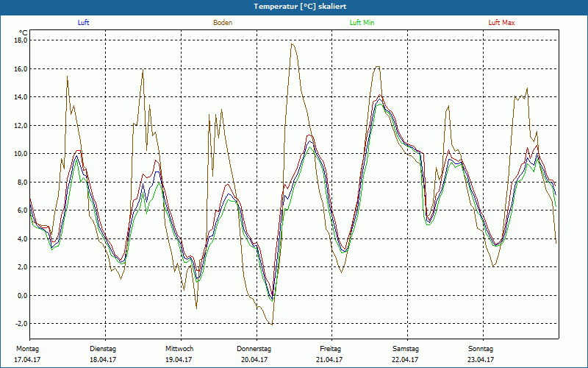Click the Samstag day label
This screenshot has height=368, width=588.
(406, 349)
